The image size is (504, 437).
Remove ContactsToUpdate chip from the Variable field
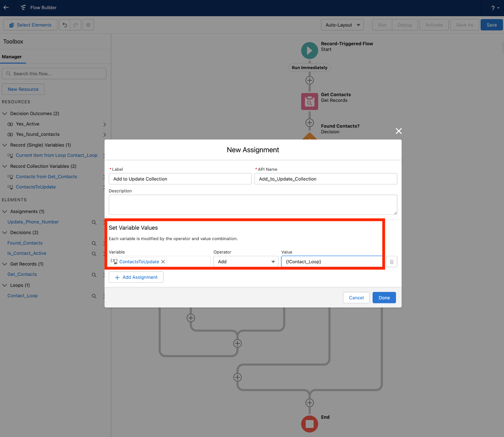(163, 261)
